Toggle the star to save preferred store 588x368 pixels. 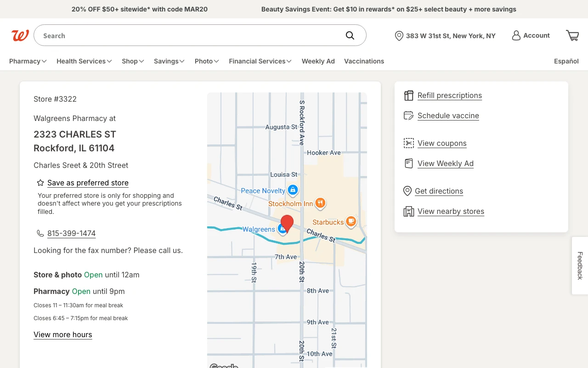pos(40,183)
